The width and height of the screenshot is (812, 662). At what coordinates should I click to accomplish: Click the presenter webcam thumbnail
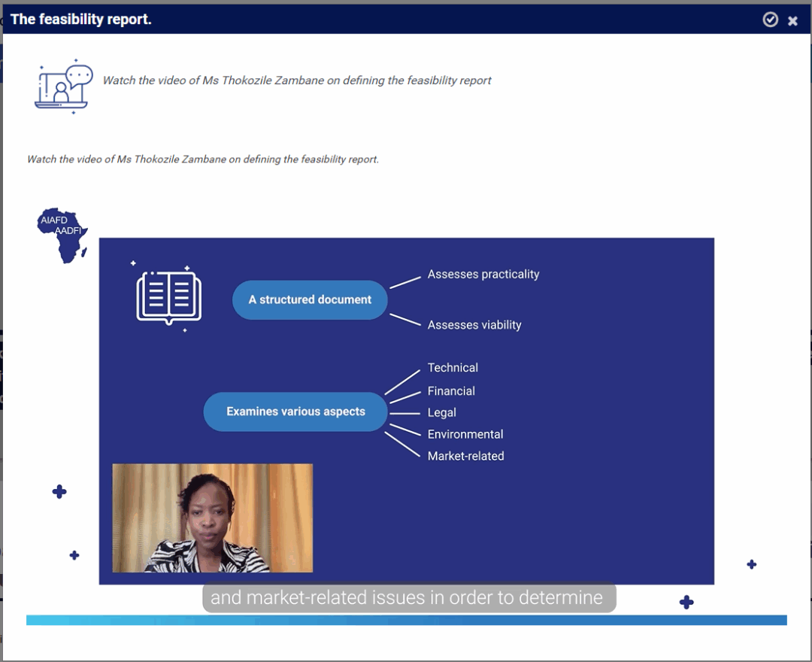212,518
